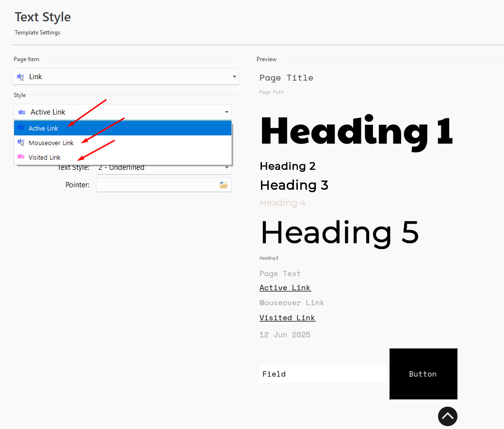Browse for a pointer file via folder icon

(x=224, y=185)
